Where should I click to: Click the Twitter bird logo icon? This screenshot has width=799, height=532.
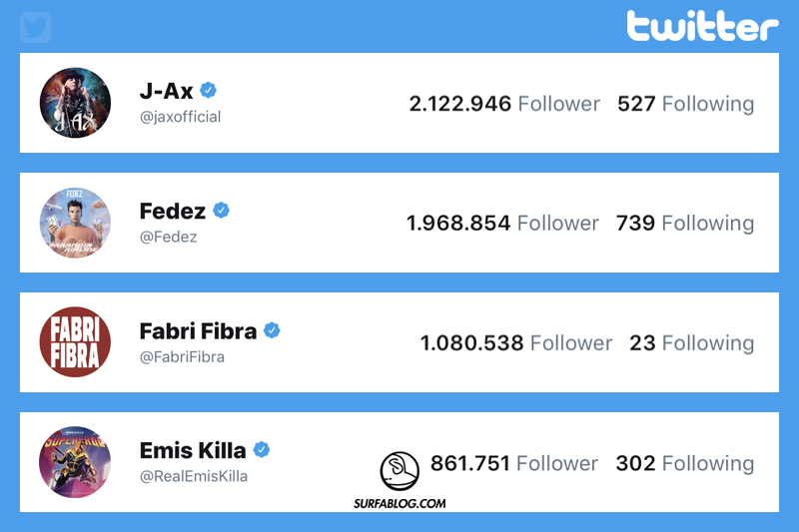35,27
